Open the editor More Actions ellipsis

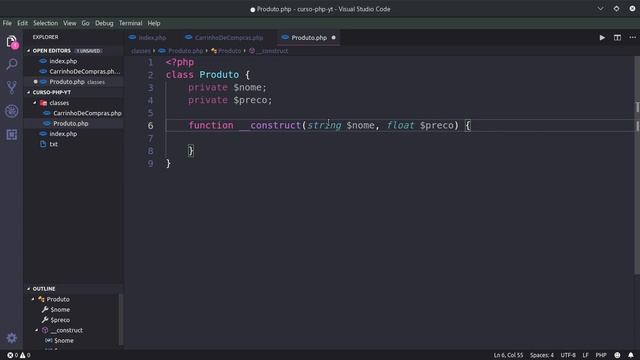coord(632,38)
